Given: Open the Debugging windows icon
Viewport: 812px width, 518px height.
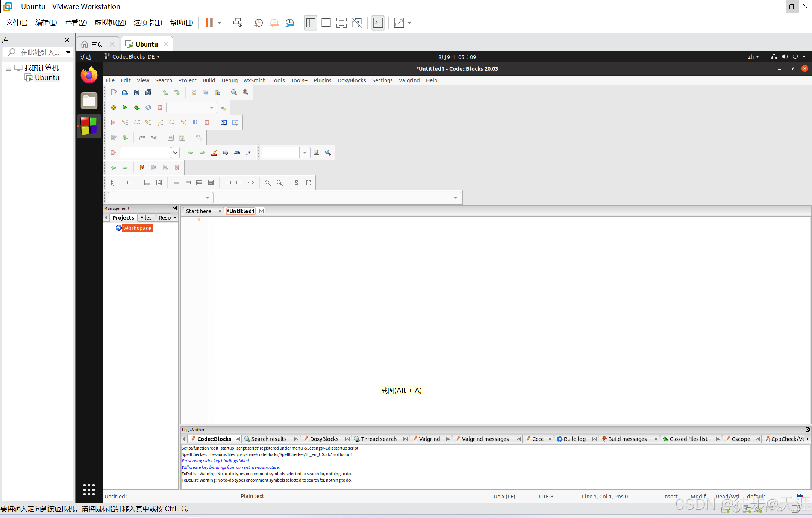Looking at the screenshot, I should 224,123.
